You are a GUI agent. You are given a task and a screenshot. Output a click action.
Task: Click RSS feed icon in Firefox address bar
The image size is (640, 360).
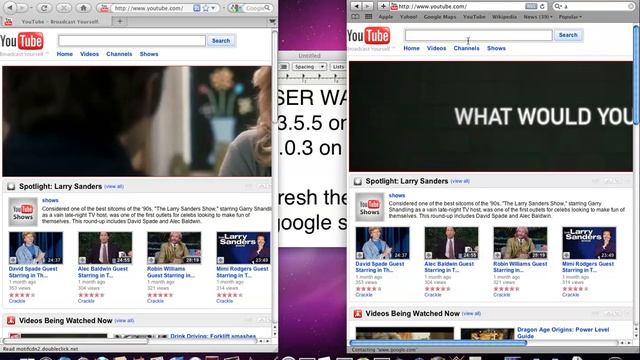tap(197, 8)
